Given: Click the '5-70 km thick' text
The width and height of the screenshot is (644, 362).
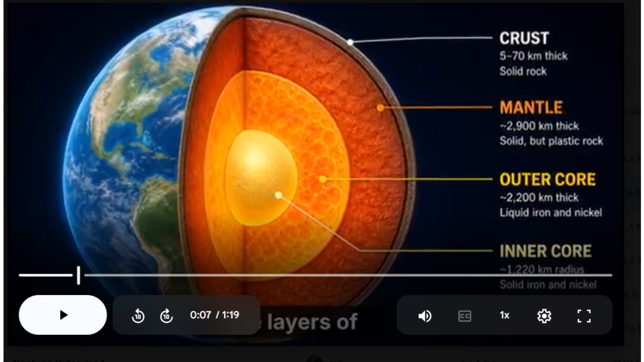Looking at the screenshot, I should click(x=533, y=56).
